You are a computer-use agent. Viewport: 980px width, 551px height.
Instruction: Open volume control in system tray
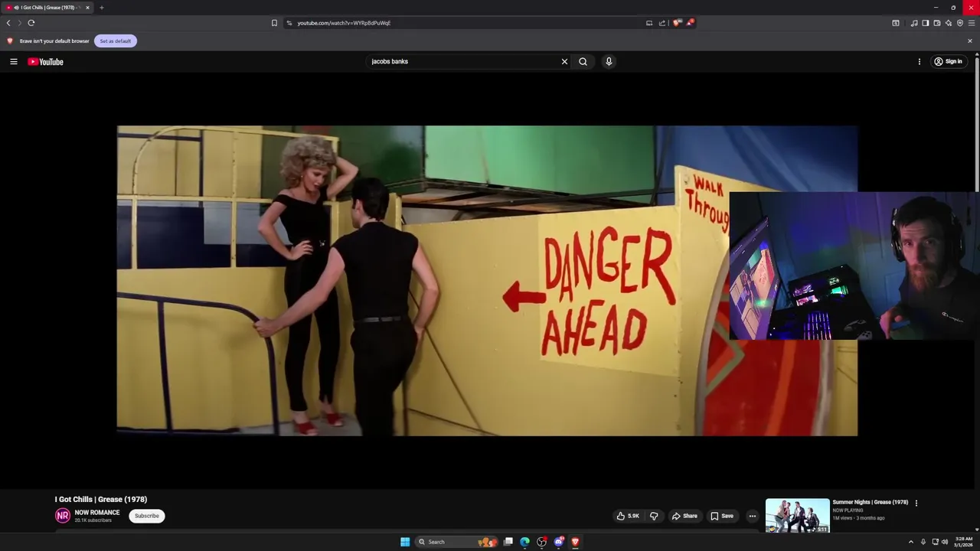pyautogui.click(x=945, y=542)
